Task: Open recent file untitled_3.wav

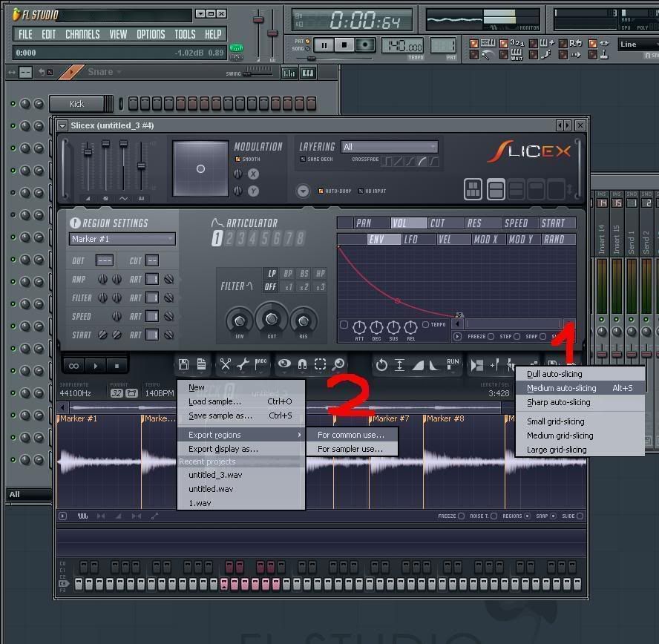Action: click(x=241, y=475)
